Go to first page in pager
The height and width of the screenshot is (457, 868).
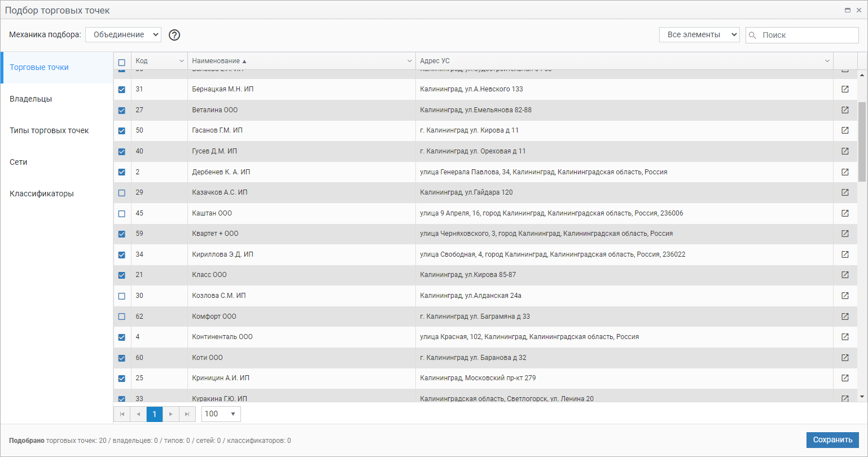[122, 414]
